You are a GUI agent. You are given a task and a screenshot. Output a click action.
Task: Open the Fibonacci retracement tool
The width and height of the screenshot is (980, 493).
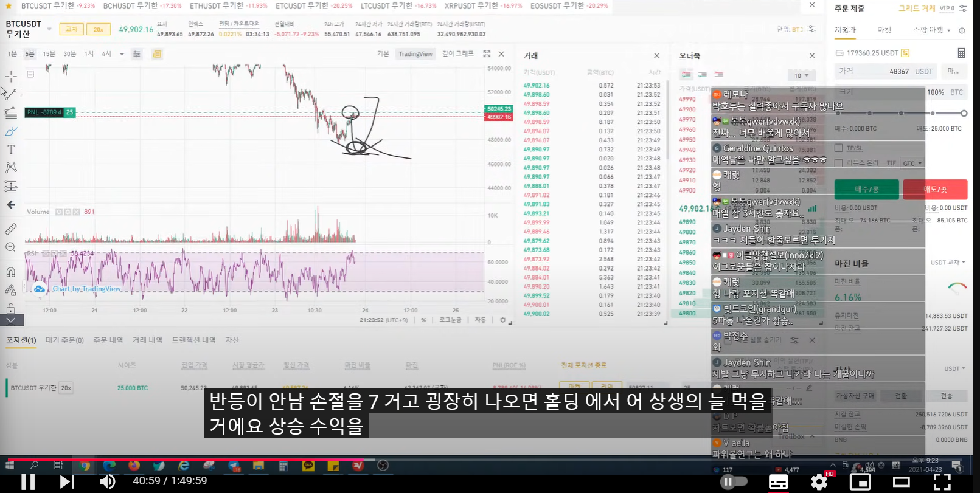11,112
